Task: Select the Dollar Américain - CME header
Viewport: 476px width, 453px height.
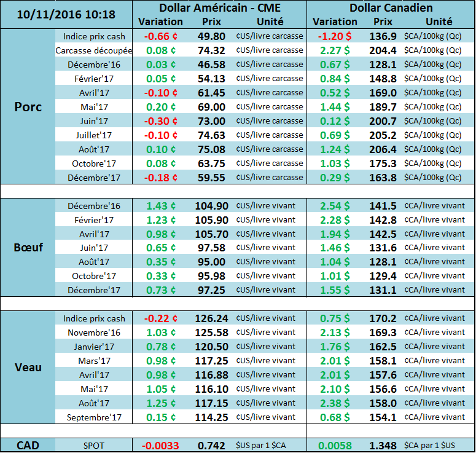Action: 219,8
